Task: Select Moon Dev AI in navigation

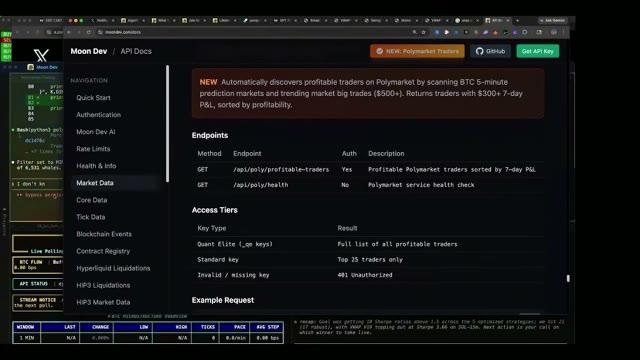Action: tap(96, 132)
